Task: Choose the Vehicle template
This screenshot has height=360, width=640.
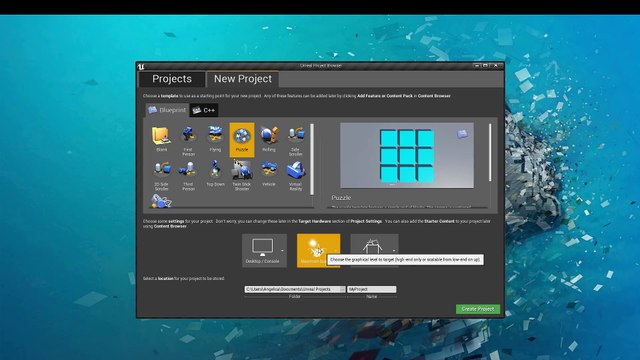Action: [x=269, y=175]
